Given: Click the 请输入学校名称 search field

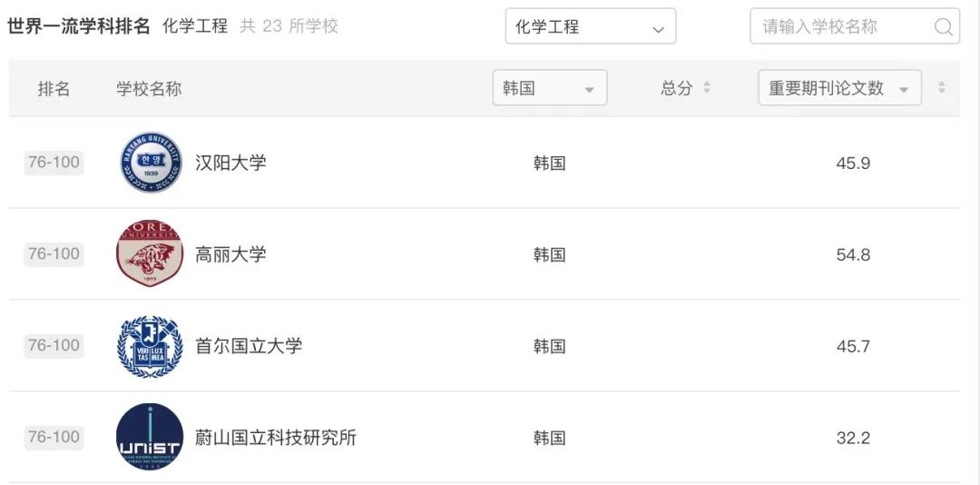Looking at the screenshot, I should click(855, 26).
